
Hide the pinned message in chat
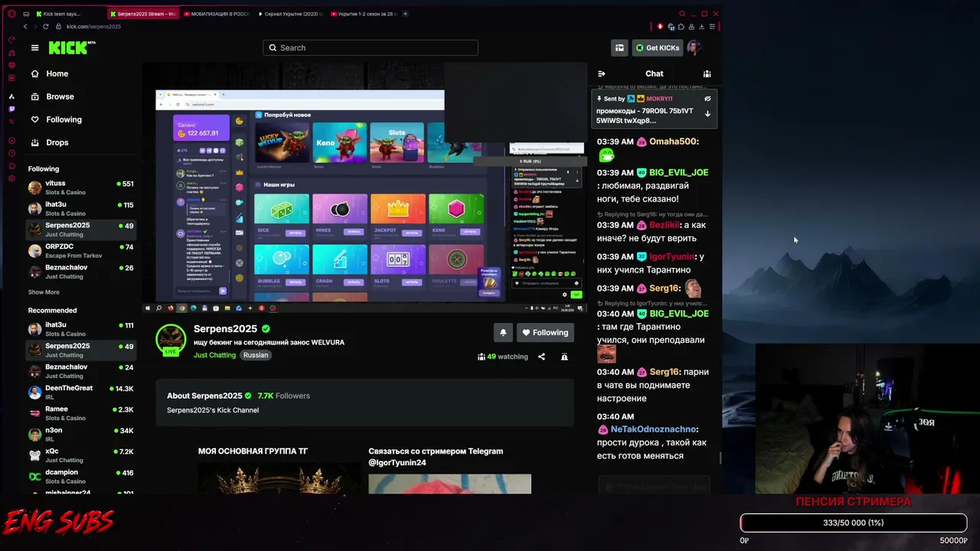pyautogui.click(x=707, y=99)
